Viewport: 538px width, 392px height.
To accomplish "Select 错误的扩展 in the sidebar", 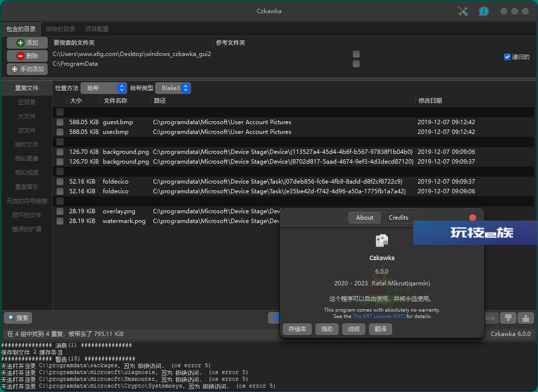I will click(27, 229).
